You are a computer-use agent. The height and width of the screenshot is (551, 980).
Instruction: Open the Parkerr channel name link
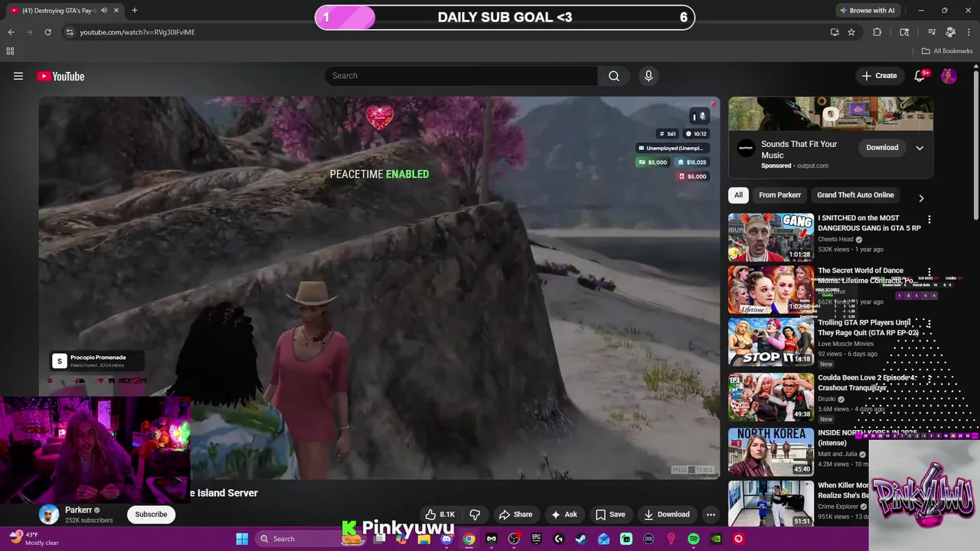[78, 510]
